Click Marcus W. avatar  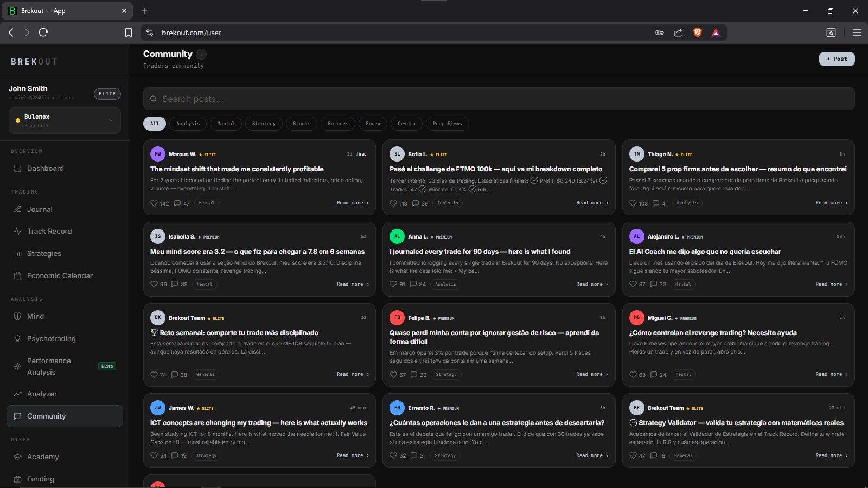coord(158,154)
